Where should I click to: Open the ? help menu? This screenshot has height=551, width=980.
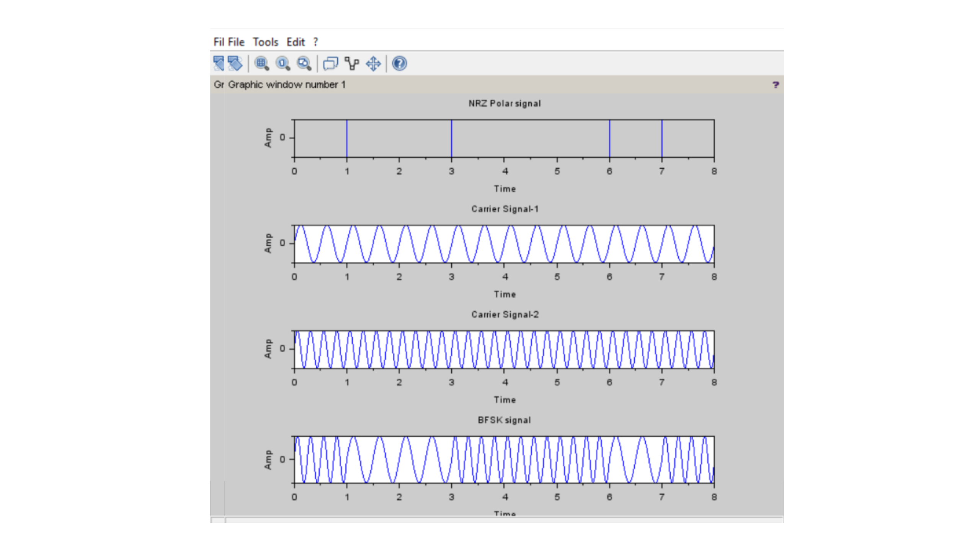[x=315, y=42]
